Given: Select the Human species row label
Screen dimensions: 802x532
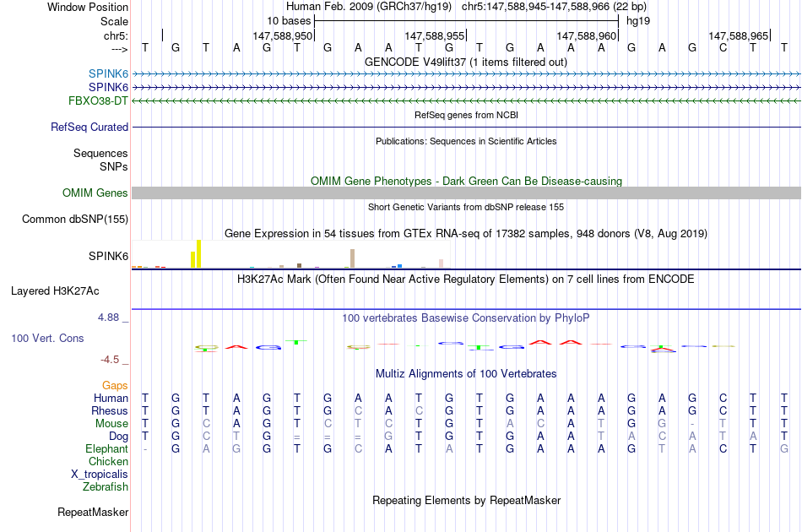Looking at the screenshot, I should (x=111, y=398).
